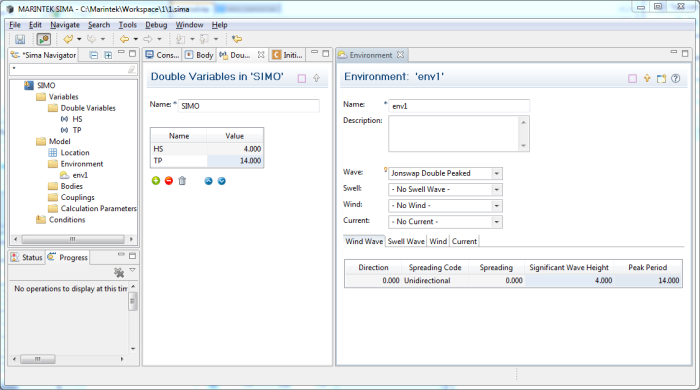Open the Wave type dropdown
This screenshot has height=390, width=700.
click(497, 173)
